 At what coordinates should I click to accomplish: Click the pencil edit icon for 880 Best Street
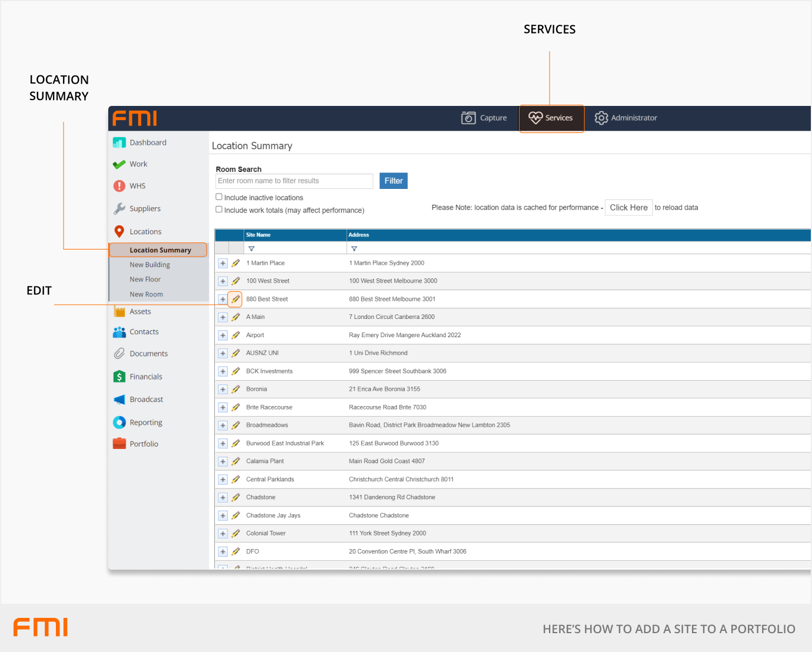[x=235, y=299]
